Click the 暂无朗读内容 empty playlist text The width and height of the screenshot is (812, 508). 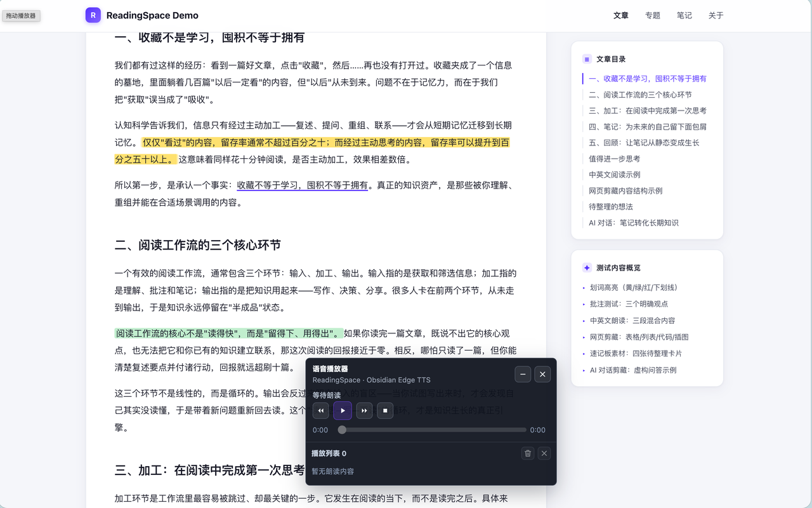[333, 471]
